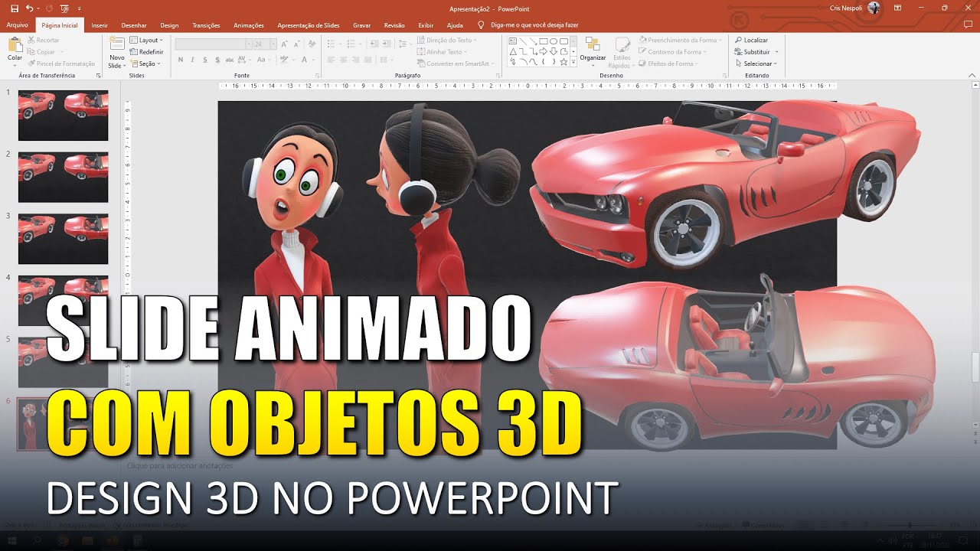Switch to the Exibir tab
980x551 pixels.
426,25
